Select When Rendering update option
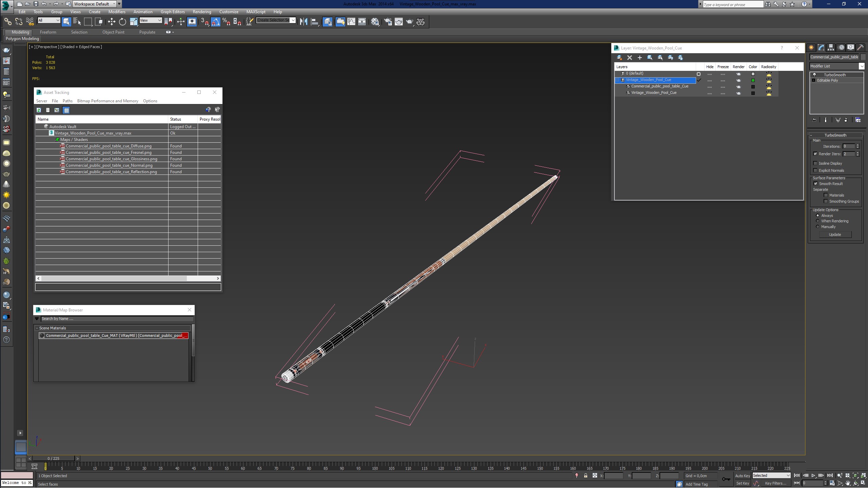The width and height of the screenshot is (868, 488). [817, 221]
